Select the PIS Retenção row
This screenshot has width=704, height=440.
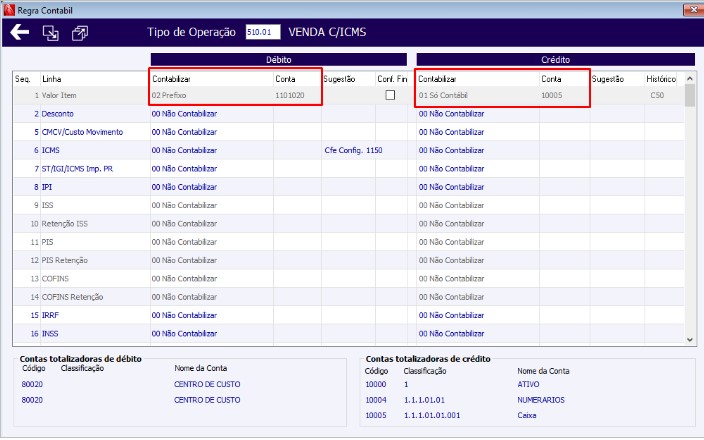[x=349, y=260]
